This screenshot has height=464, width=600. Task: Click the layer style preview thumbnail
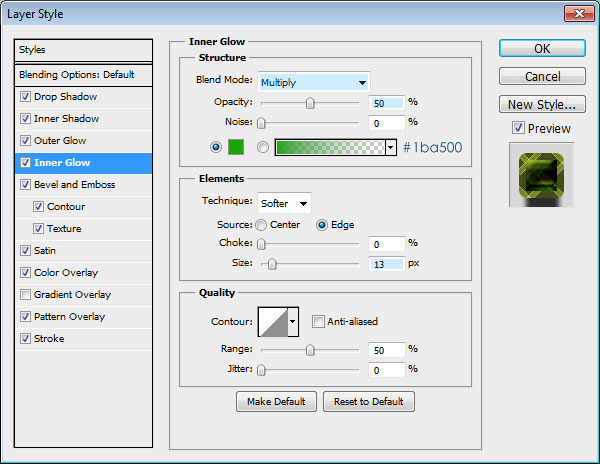[x=540, y=174]
